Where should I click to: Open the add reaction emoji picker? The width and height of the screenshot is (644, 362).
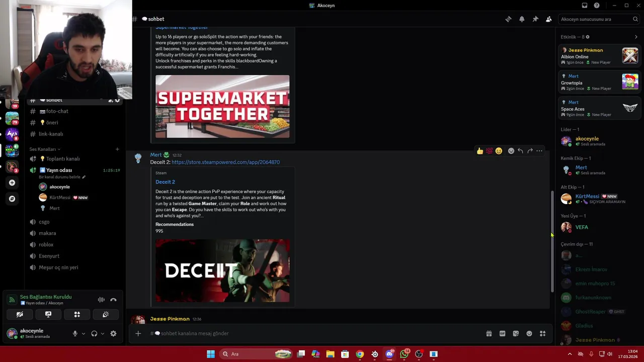coord(511,151)
